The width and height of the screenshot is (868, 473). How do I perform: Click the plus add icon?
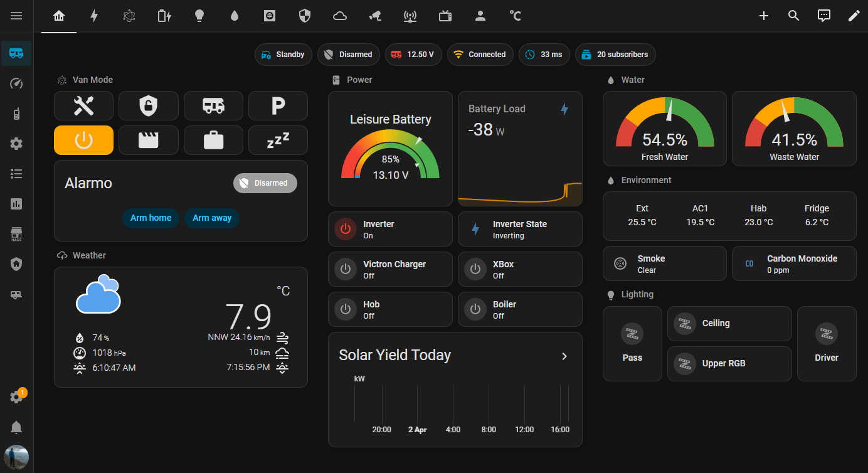(x=763, y=16)
